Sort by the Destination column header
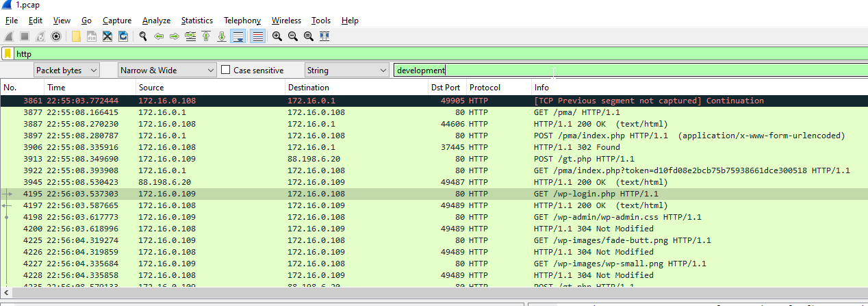This screenshot has height=306, width=868. 357,87
